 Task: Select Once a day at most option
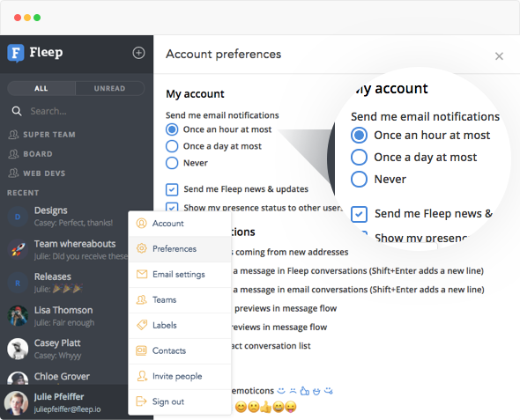[172, 146]
